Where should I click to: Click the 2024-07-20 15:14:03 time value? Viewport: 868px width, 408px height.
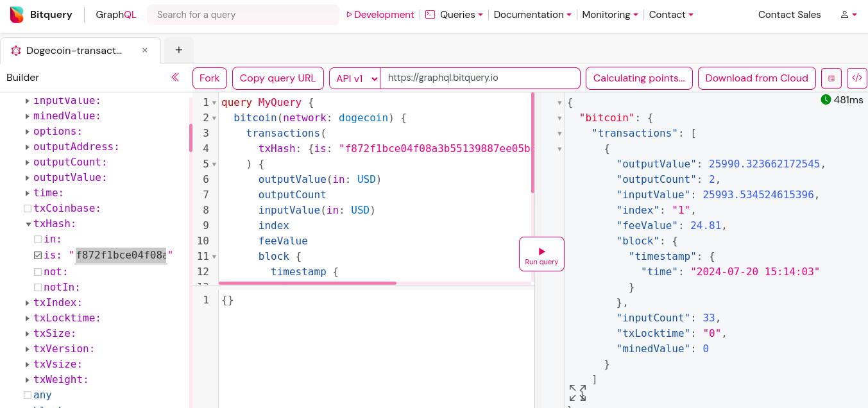click(755, 272)
